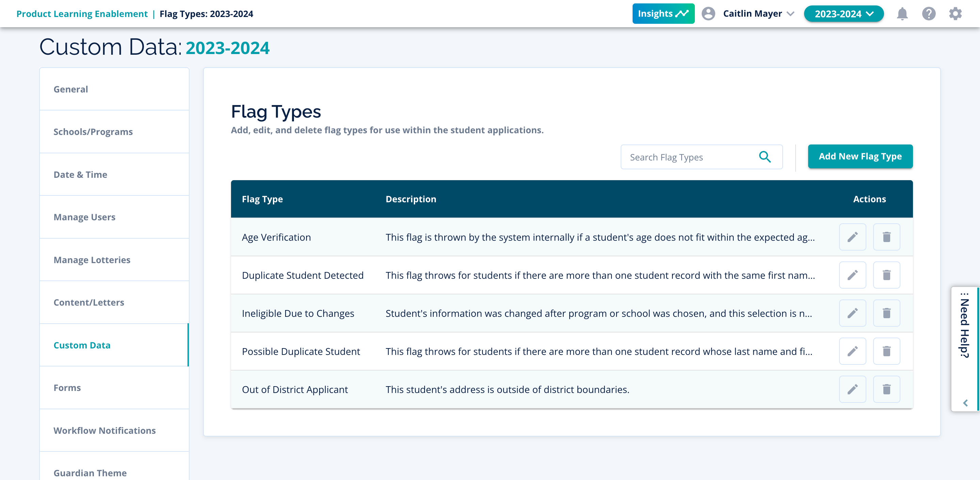Edit the Out of District Applicant flag

(852, 389)
